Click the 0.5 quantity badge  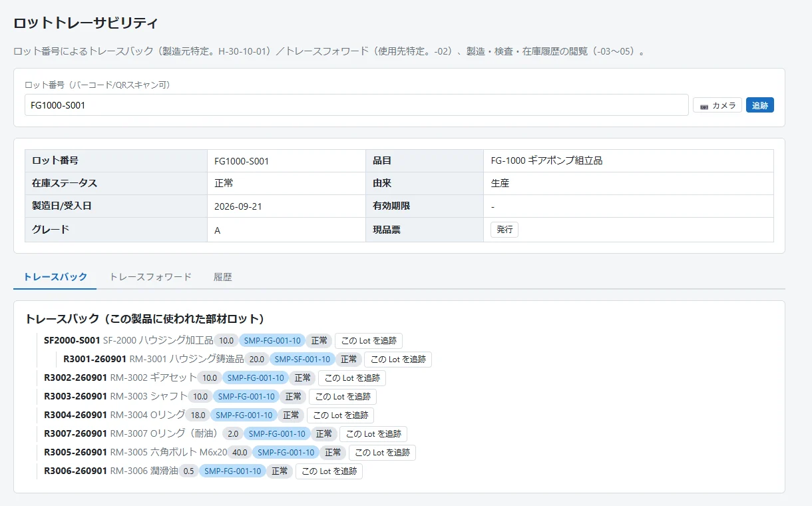pyautogui.click(x=189, y=471)
